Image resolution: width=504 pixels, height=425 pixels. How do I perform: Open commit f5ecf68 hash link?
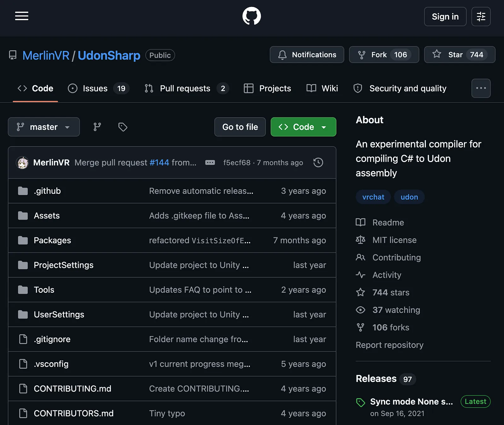[237, 163]
